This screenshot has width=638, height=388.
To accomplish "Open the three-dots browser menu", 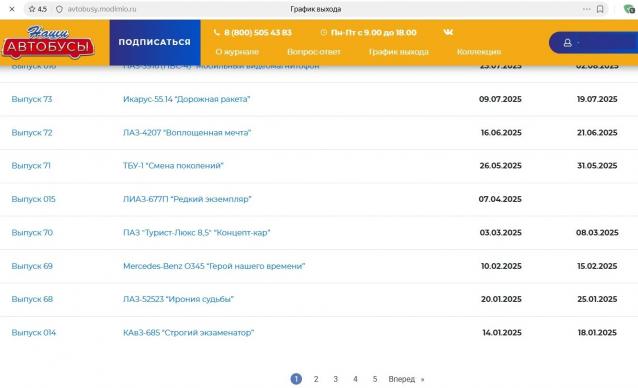I will click(586, 9).
